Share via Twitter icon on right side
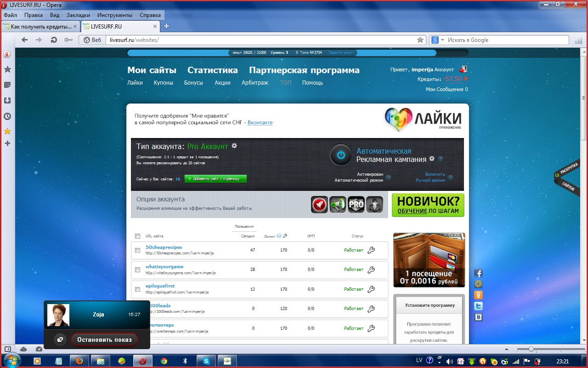 (x=478, y=306)
